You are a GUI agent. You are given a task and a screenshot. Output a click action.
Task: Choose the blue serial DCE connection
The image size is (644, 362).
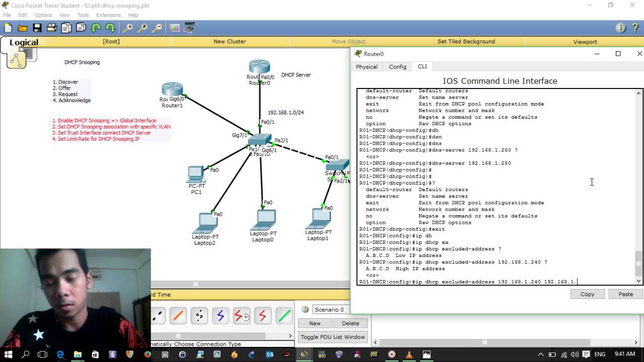click(x=220, y=316)
